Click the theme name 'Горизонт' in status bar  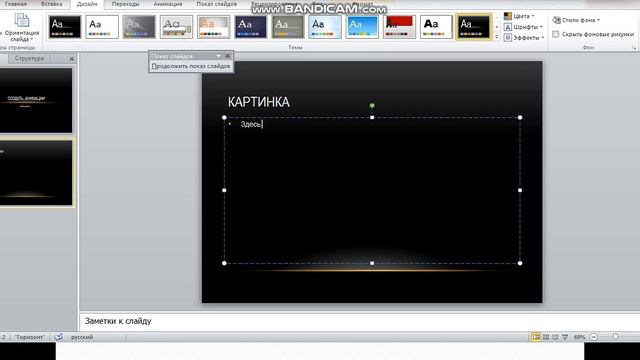(29, 337)
